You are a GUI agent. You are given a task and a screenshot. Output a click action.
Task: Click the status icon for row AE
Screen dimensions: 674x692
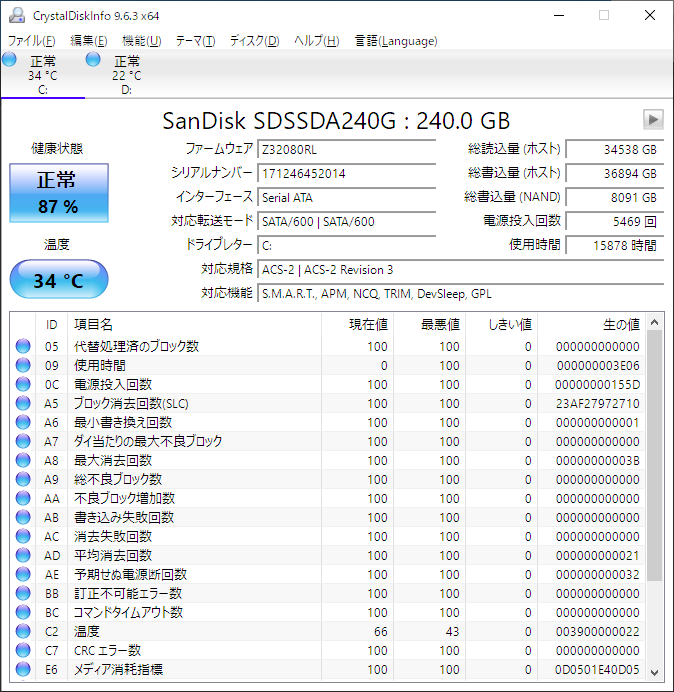pos(23,574)
